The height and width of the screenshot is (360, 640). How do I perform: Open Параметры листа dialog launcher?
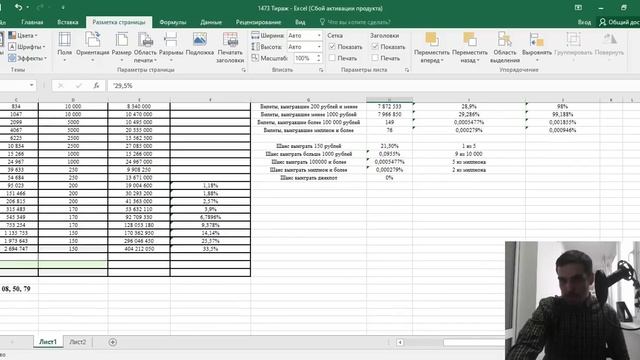(407, 70)
